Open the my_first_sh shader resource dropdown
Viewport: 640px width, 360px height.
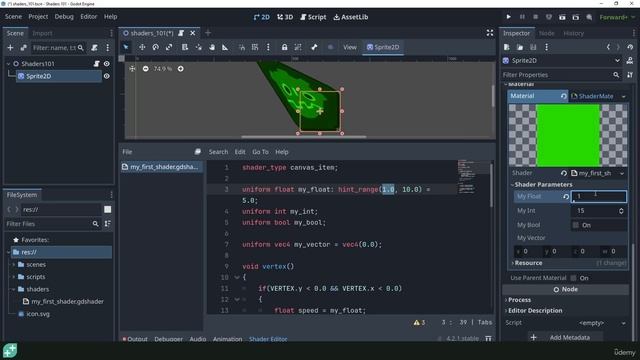622,173
